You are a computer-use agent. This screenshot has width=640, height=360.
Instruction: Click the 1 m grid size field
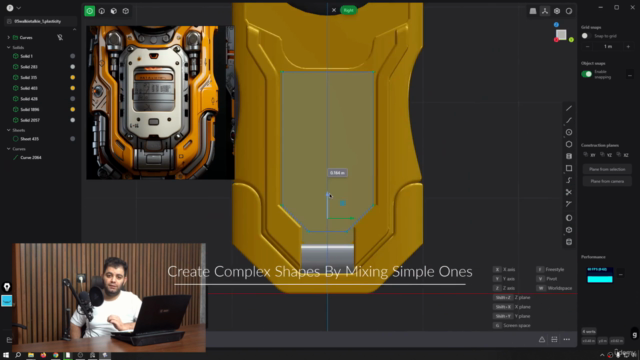coord(608,47)
